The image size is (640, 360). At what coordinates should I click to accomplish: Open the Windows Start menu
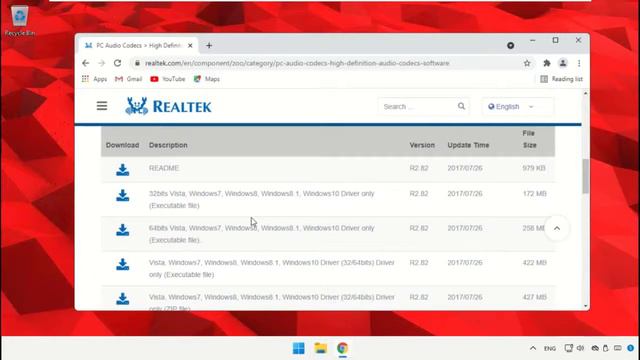click(x=298, y=348)
